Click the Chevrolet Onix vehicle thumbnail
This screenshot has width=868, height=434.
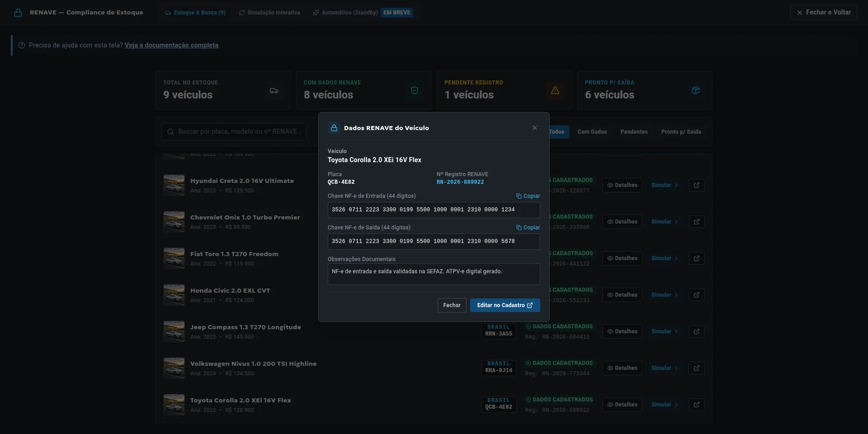(174, 222)
